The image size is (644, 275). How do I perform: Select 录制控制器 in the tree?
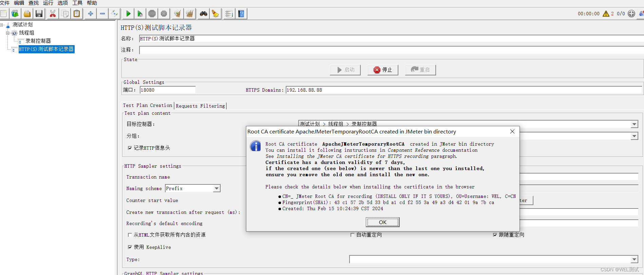[38, 41]
